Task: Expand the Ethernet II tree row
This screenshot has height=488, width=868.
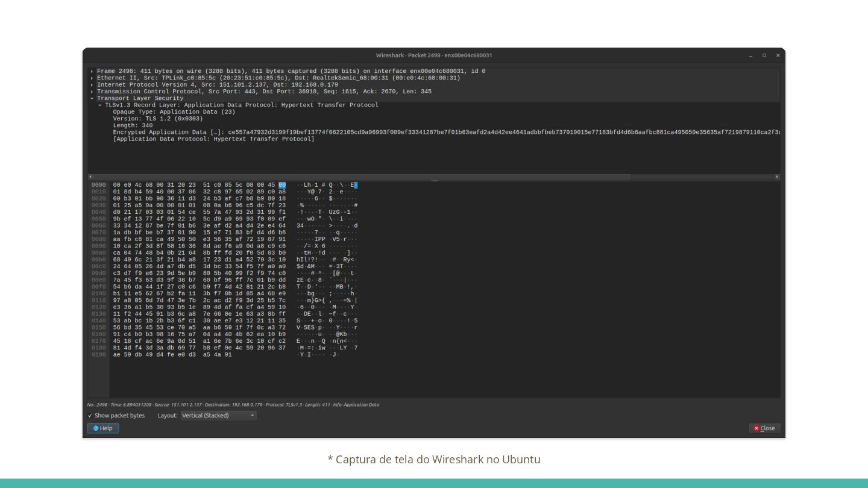Action: (x=92, y=78)
